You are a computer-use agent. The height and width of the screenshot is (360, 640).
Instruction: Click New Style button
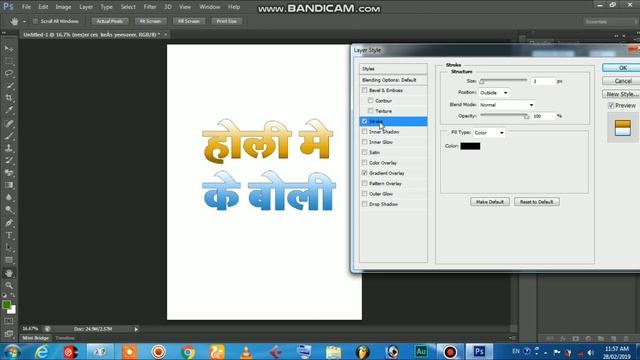[x=621, y=94]
